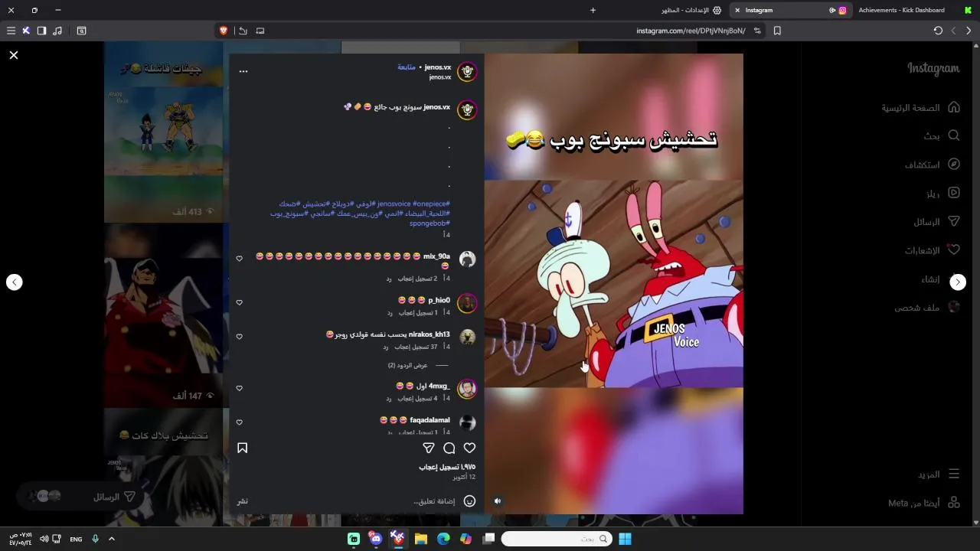Image resolution: width=980 pixels, height=551 pixels.
Task: Share the reel with paper plane icon
Action: point(429,448)
